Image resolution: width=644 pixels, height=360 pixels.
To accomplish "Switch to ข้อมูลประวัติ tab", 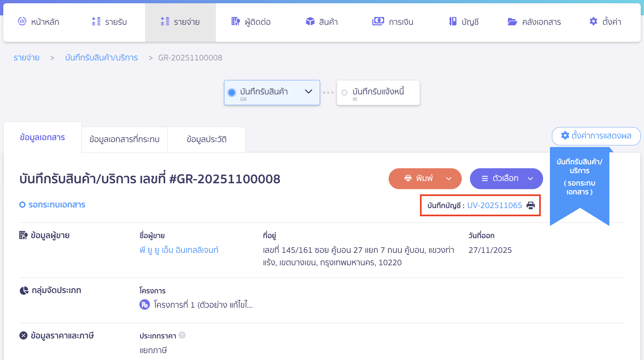I will (x=206, y=139).
